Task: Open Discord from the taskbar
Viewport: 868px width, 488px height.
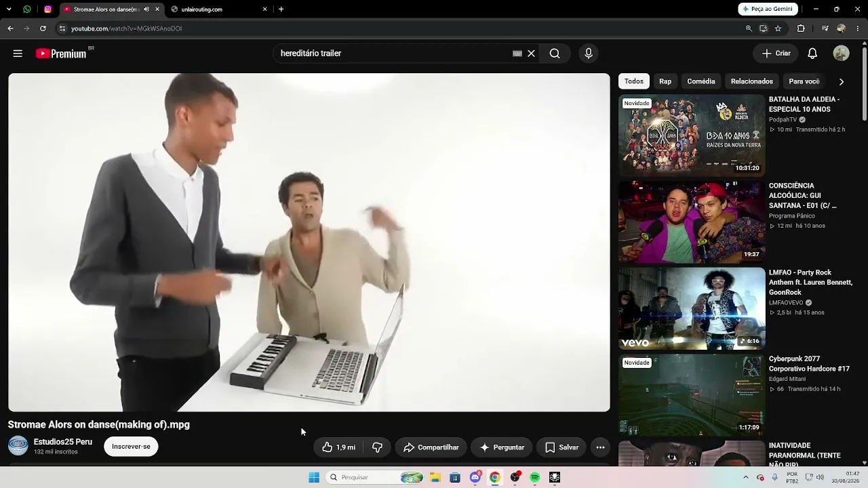Action: click(x=475, y=477)
